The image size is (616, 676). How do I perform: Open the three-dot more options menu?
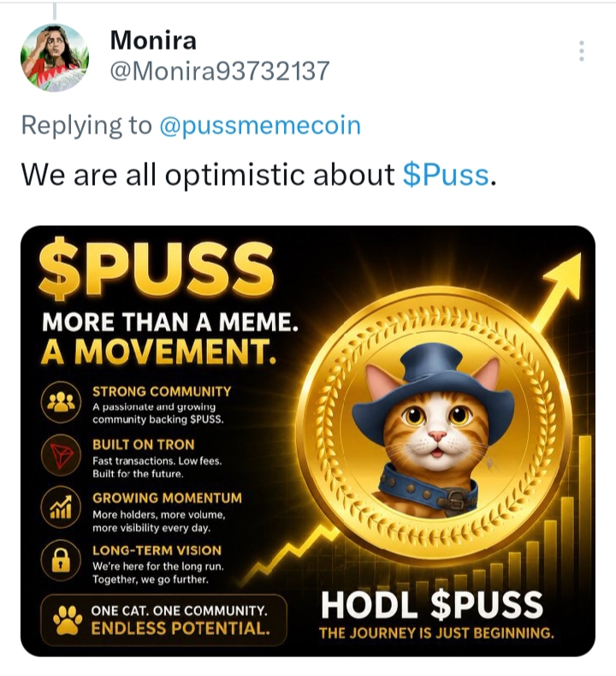click(x=582, y=50)
